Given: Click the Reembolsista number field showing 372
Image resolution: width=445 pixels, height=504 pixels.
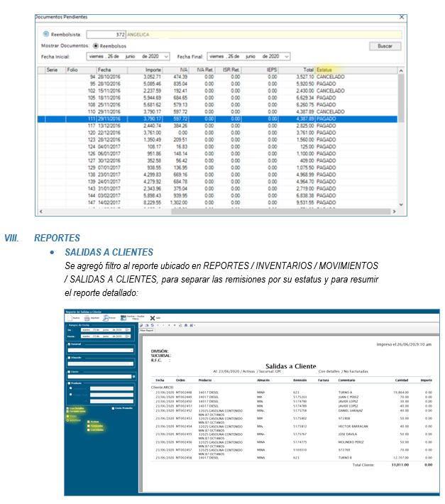Looking at the screenshot, I should tap(106, 34).
